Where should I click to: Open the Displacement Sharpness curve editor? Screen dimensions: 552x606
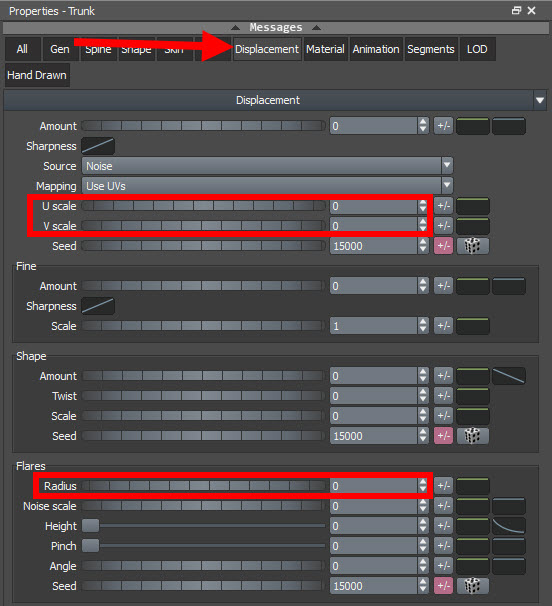pyautogui.click(x=98, y=146)
